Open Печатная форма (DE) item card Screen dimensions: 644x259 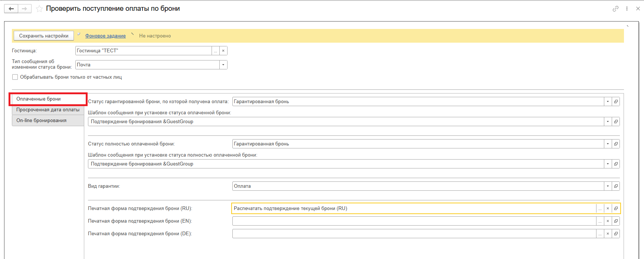(616, 234)
